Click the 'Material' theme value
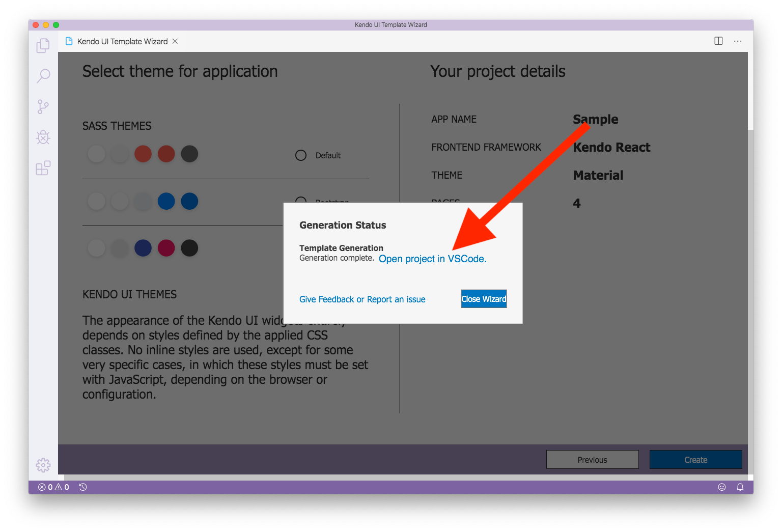Image resolution: width=782 pixels, height=532 pixels. pyautogui.click(x=598, y=175)
